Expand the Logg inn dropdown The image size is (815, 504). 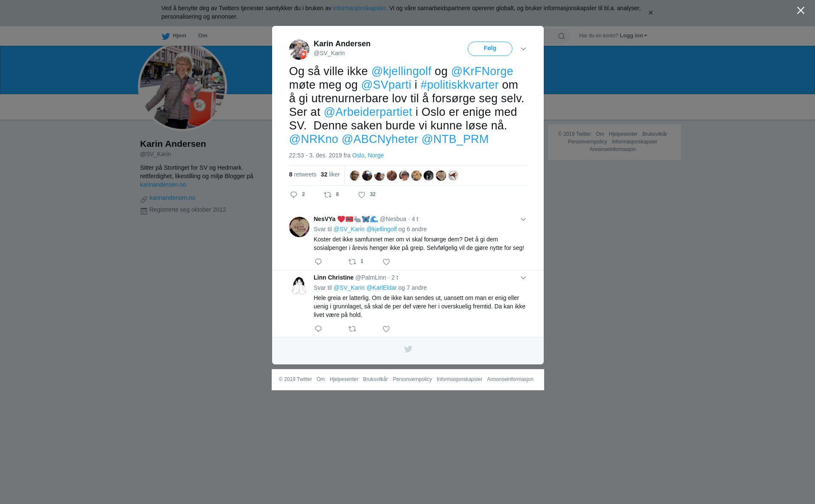pos(633,36)
